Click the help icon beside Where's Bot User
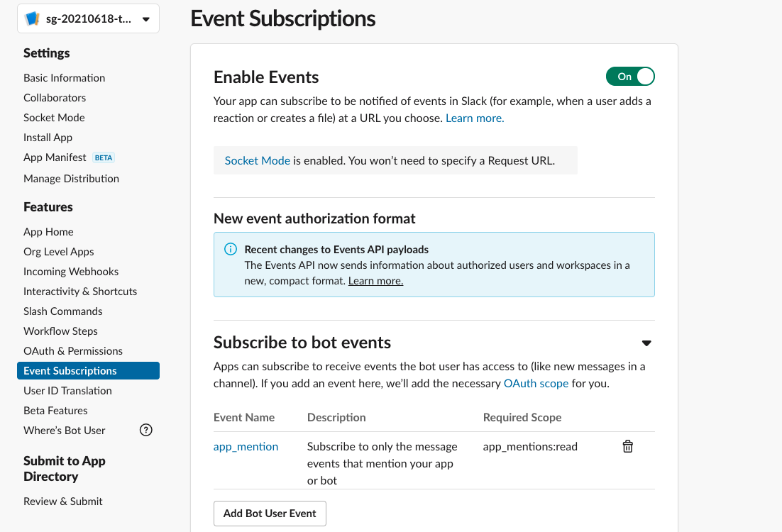782x532 pixels. (145, 430)
